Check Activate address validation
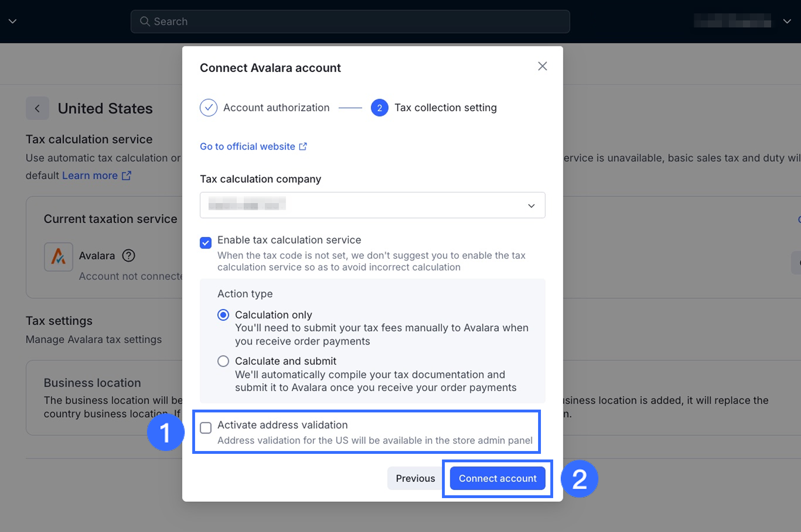The image size is (801, 532). click(x=205, y=428)
